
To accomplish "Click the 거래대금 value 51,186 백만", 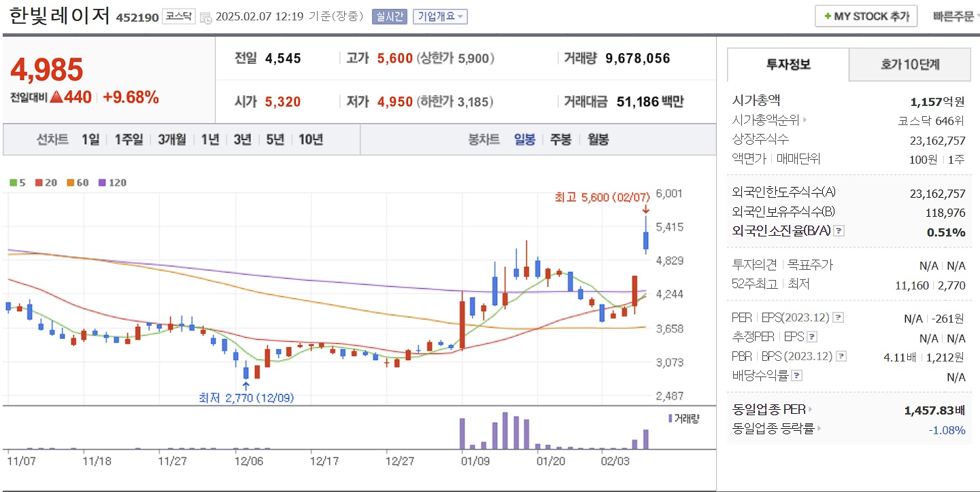I will [650, 102].
